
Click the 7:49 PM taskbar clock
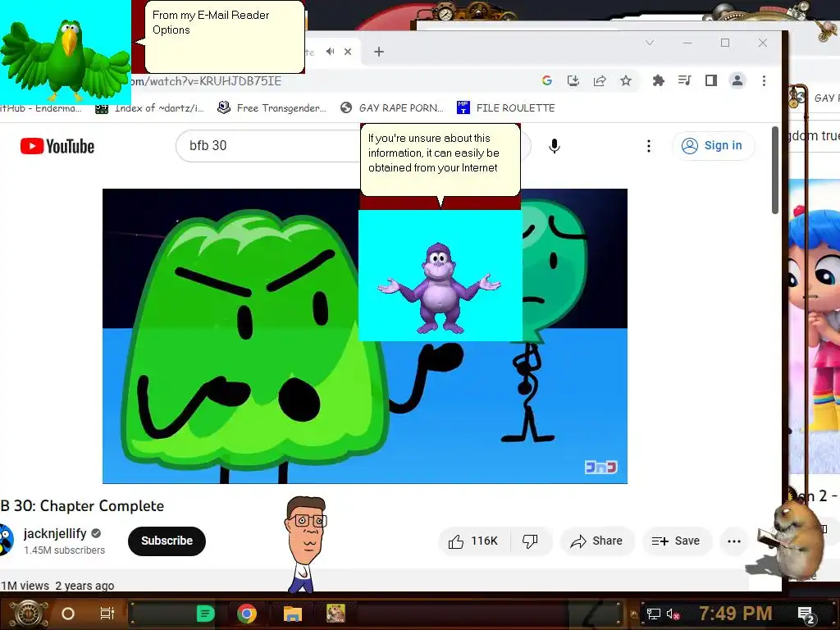(x=735, y=614)
